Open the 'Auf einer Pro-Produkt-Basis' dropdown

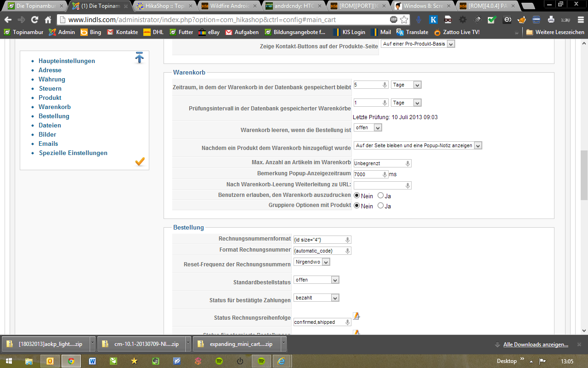pyautogui.click(x=418, y=44)
